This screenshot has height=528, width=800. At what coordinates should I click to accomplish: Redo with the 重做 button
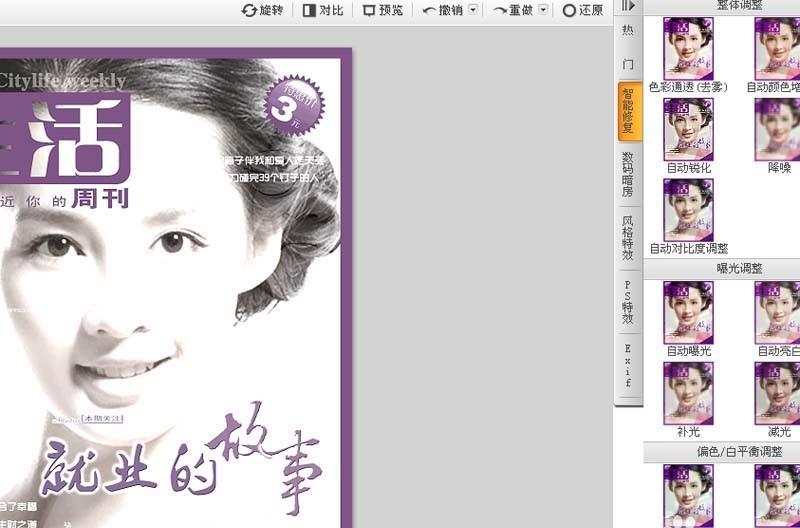pyautogui.click(x=513, y=10)
